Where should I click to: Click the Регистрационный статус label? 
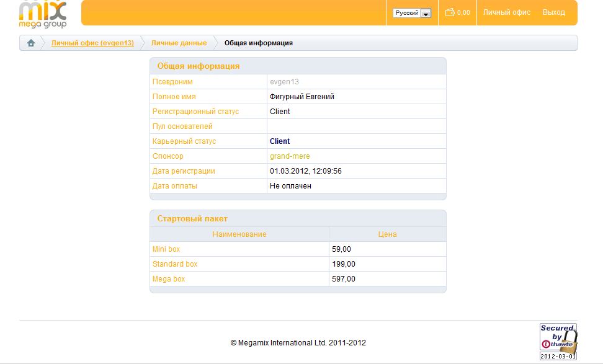(195, 112)
